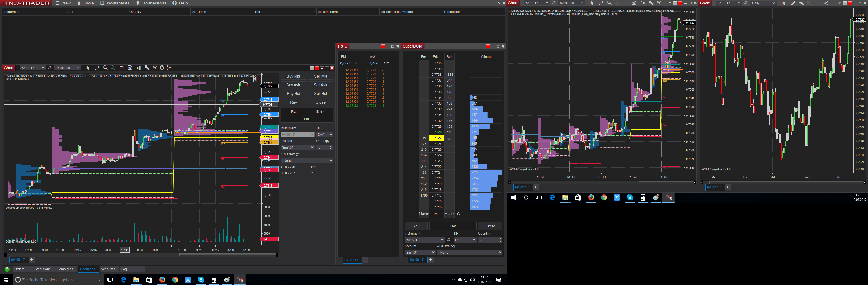Zoom in on the Daily chart
This screenshot has height=285, width=868.
coord(801,3)
